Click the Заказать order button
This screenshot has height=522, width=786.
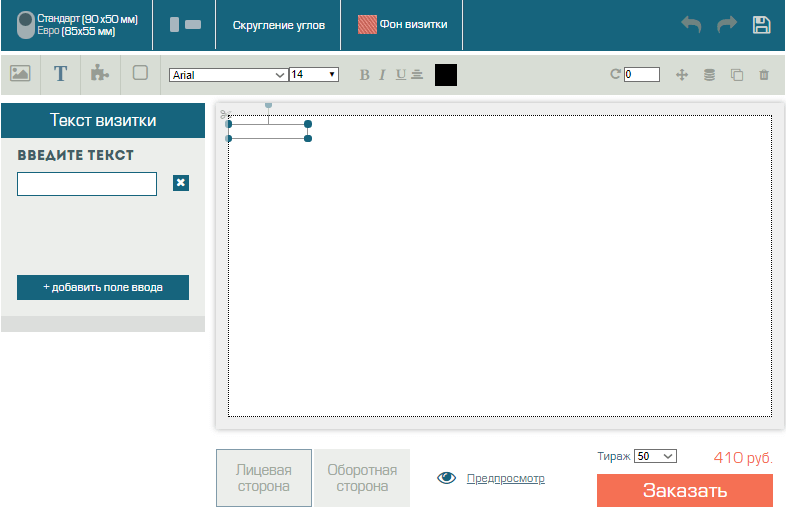685,490
